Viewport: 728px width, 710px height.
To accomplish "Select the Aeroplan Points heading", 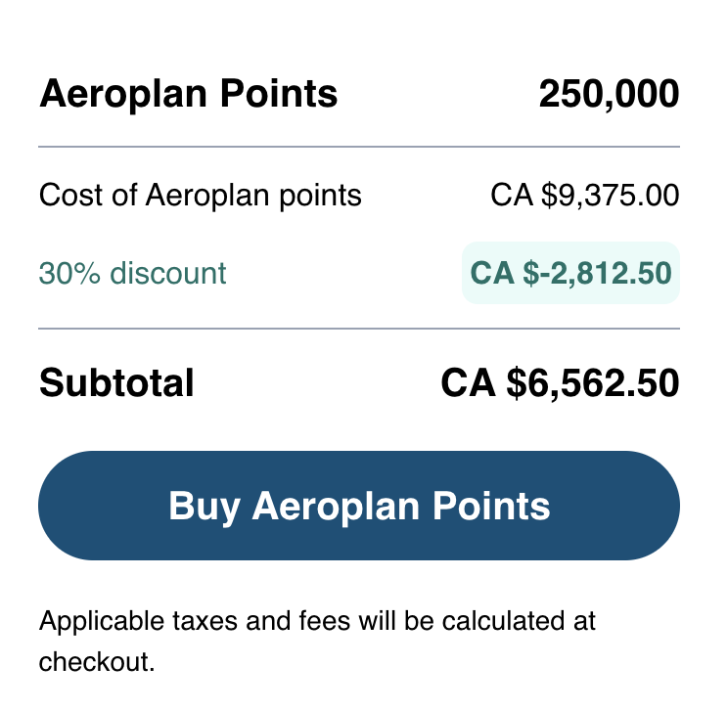I will [189, 95].
